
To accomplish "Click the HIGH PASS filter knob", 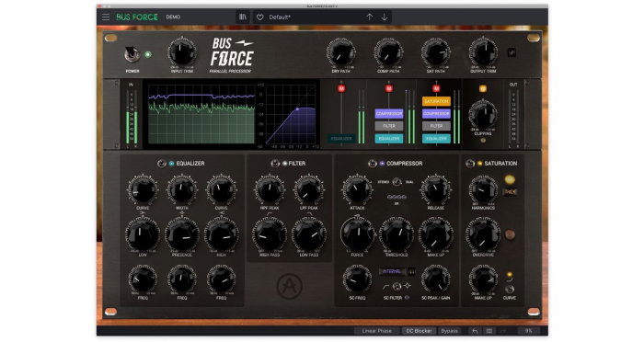I will 270,234.
